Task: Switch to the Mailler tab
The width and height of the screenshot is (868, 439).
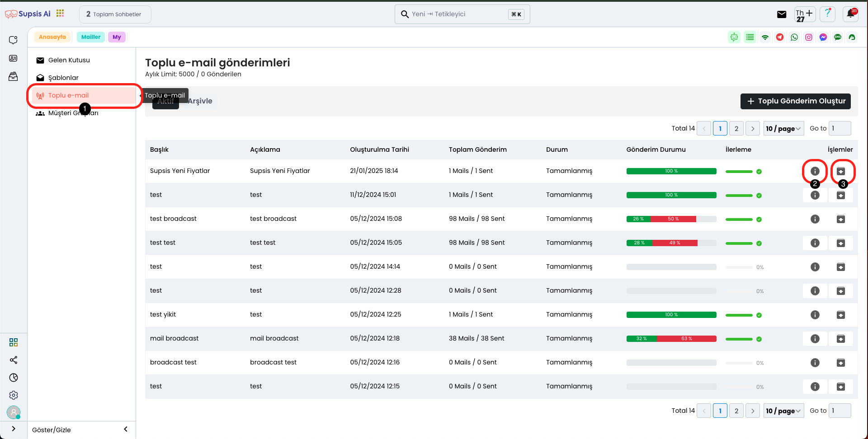Action: coord(91,37)
